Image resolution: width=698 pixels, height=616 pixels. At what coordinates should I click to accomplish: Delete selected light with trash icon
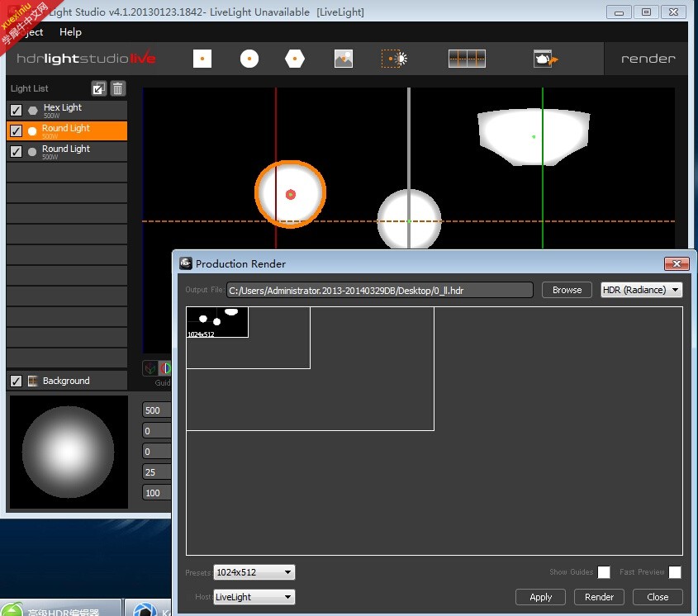point(117,88)
